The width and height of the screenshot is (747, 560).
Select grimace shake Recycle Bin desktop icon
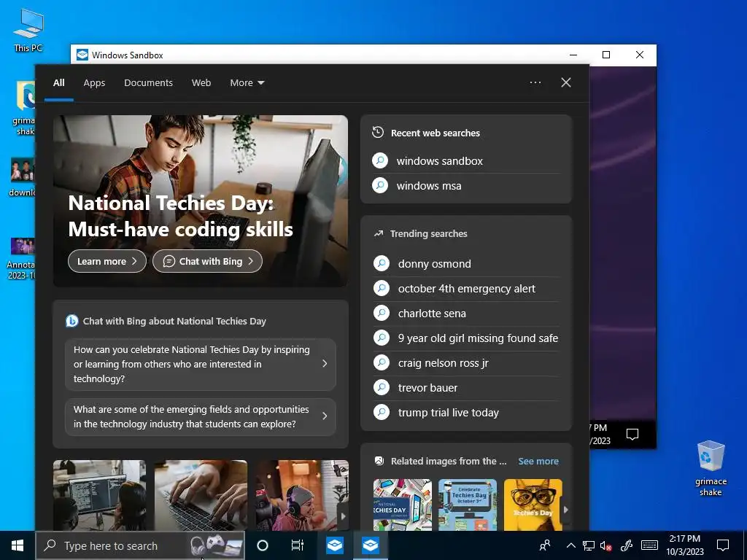(711, 469)
